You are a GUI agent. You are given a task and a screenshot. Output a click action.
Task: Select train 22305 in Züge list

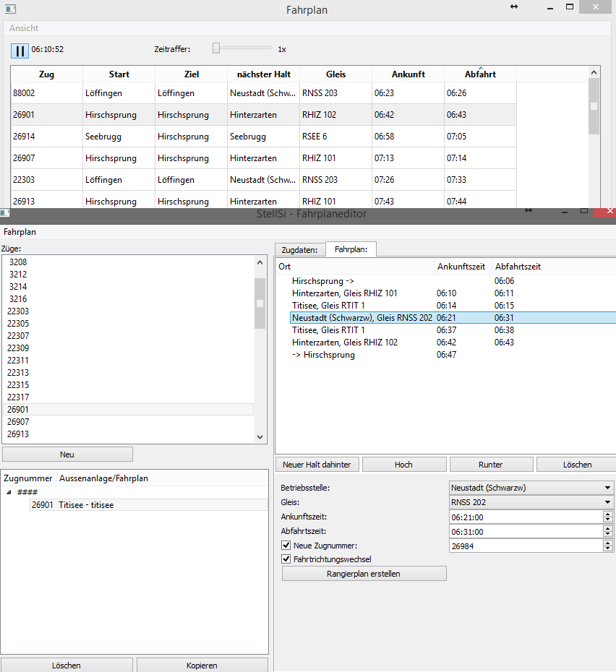click(x=129, y=324)
